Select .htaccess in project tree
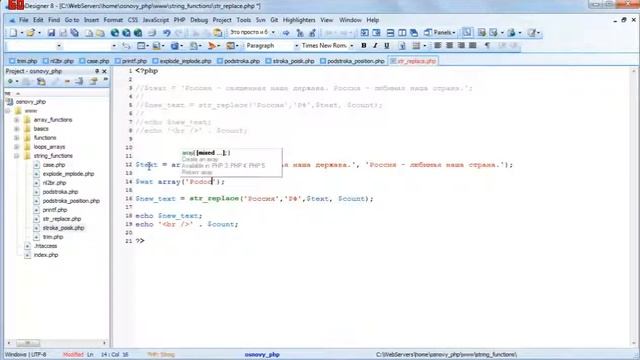The height and width of the screenshot is (360, 640). [x=46, y=246]
